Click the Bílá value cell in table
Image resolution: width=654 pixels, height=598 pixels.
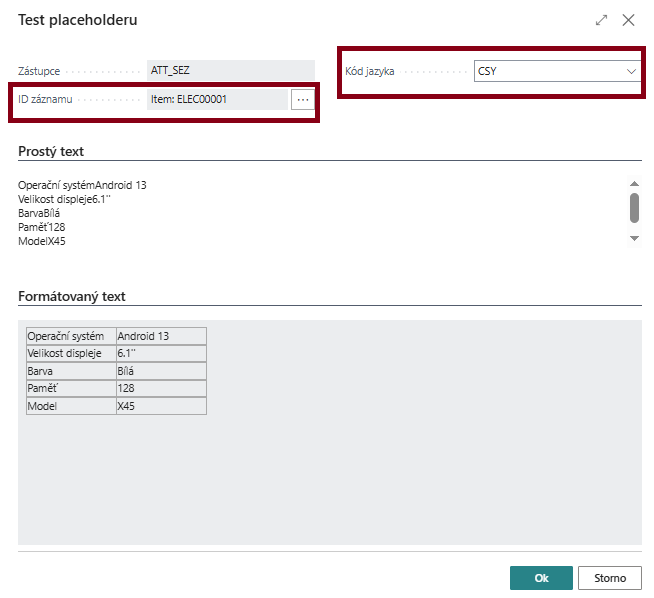point(161,371)
